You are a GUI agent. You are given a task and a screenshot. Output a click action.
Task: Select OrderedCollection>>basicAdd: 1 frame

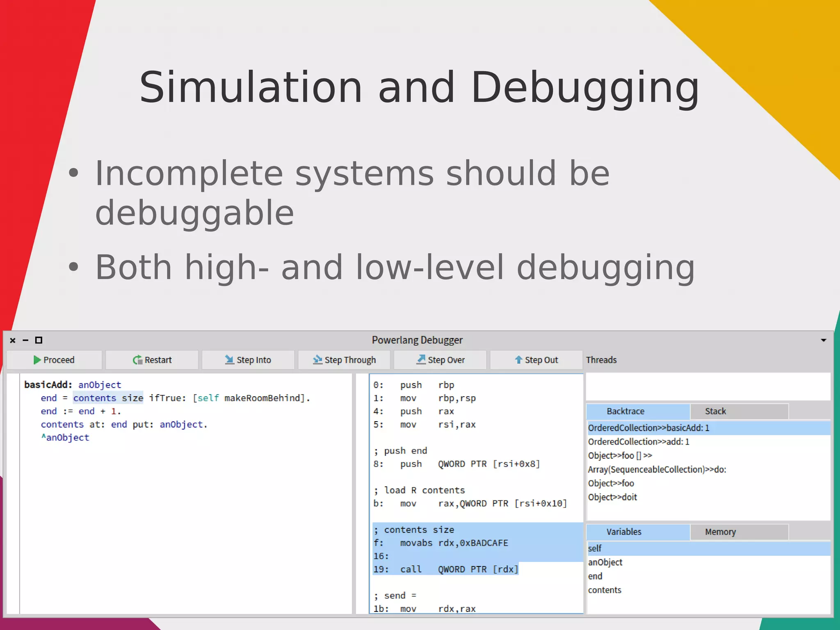[x=709, y=428]
